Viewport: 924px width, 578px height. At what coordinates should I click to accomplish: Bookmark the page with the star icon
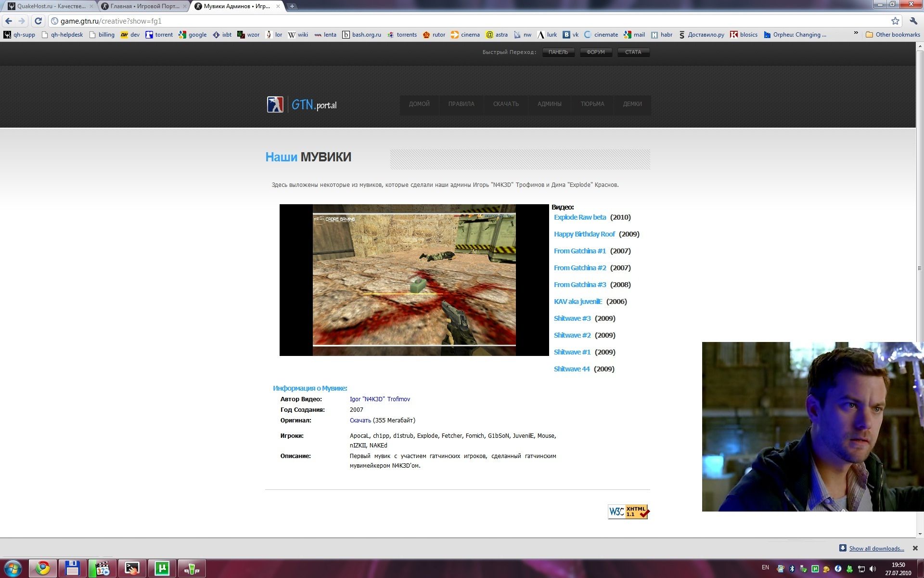pos(895,21)
